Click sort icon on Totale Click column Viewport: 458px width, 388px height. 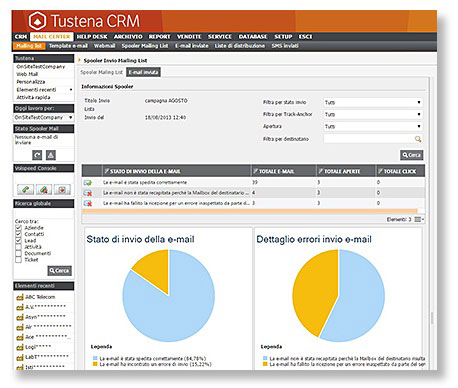(380, 171)
